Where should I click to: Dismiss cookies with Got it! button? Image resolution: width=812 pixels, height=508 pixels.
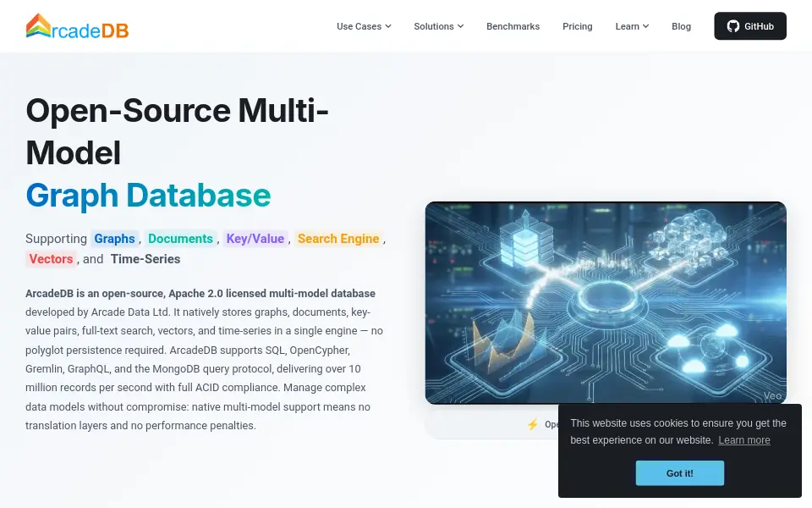[x=679, y=473]
